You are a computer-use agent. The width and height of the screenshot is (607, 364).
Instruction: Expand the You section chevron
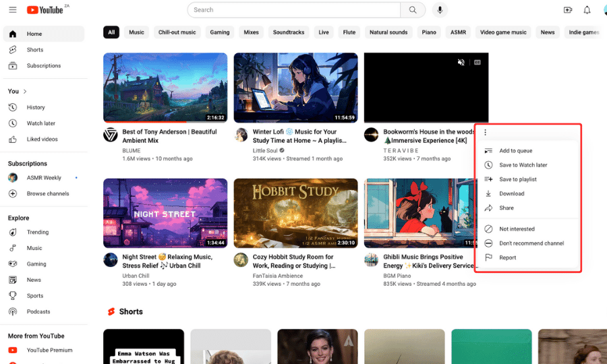[26, 91]
